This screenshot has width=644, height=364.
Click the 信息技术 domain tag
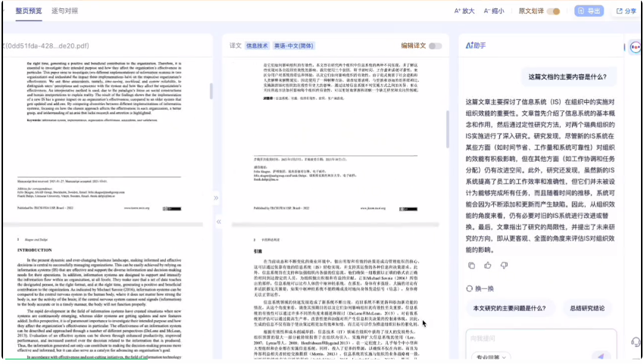pos(257,46)
